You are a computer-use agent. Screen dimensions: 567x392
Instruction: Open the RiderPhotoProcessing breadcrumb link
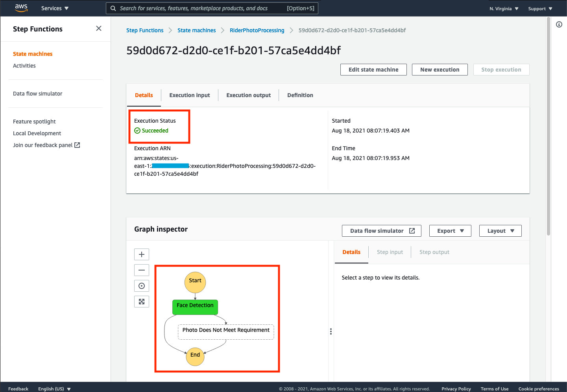click(257, 30)
